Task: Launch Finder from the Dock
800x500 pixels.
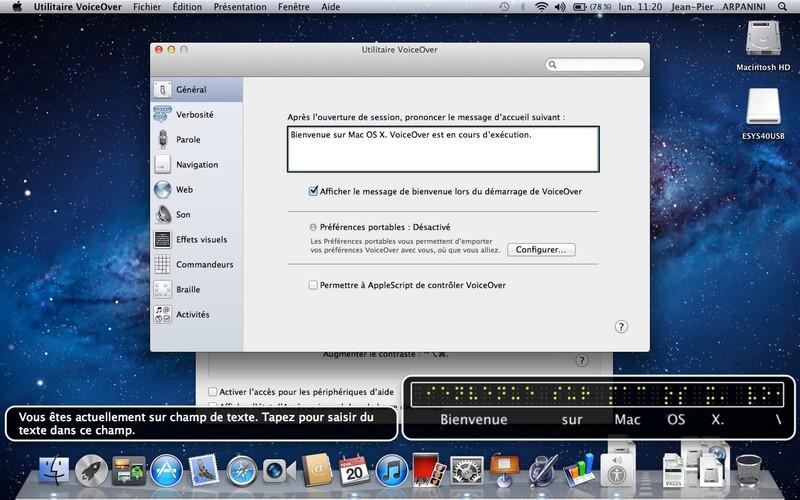Action: [x=54, y=470]
